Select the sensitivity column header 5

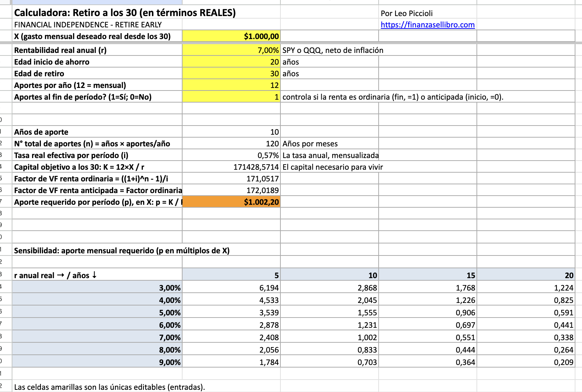[x=231, y=274]
